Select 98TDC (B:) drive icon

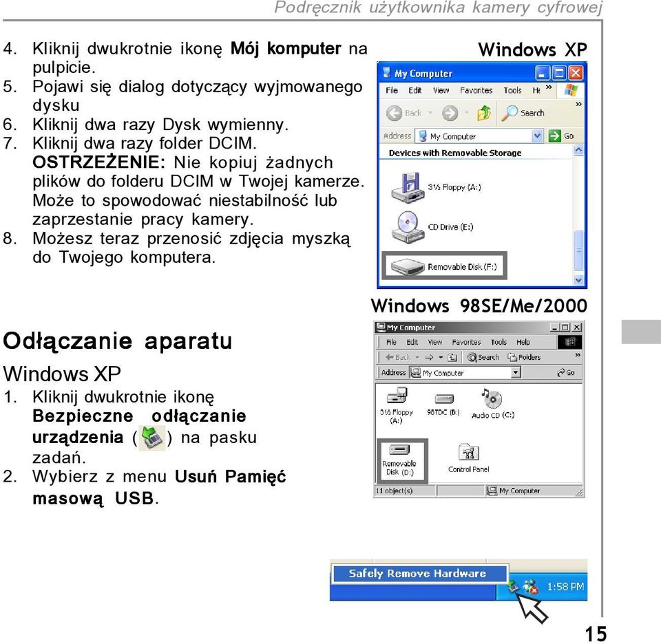443,405
